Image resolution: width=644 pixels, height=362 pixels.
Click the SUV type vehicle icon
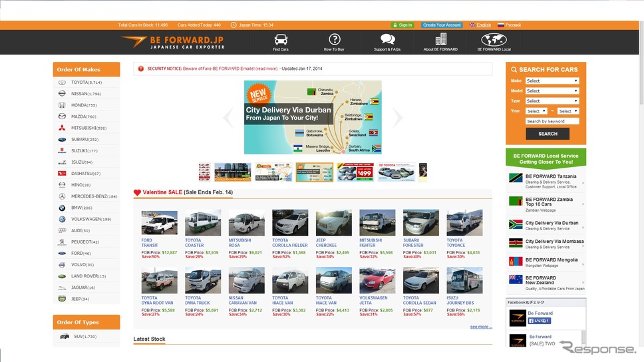tap(65, 337)
